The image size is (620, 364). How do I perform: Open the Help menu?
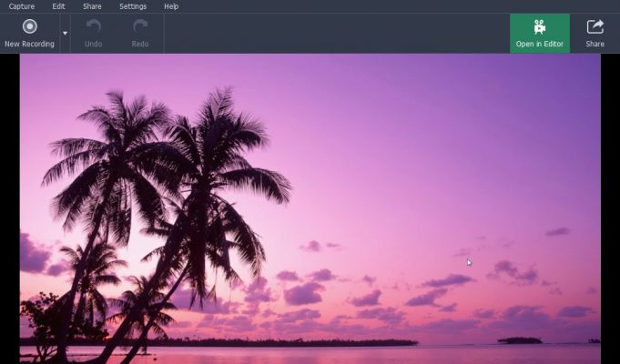(171, 6)
